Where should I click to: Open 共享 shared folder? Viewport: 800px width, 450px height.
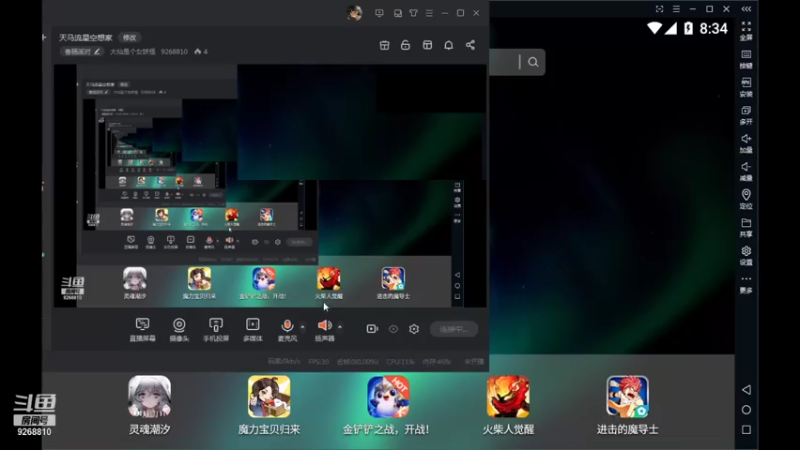[746, 228]
